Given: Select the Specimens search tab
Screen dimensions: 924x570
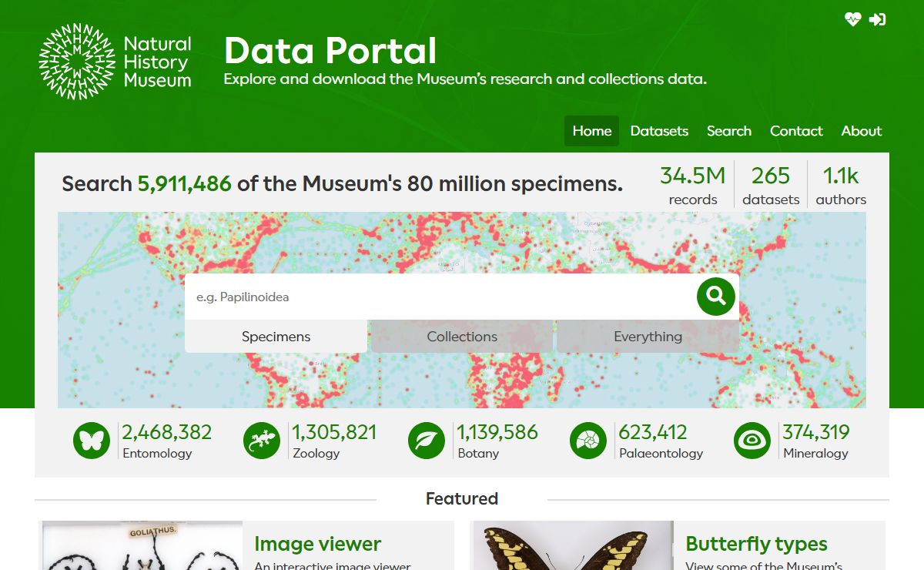Looking at the screenshot, I should 276,337.
